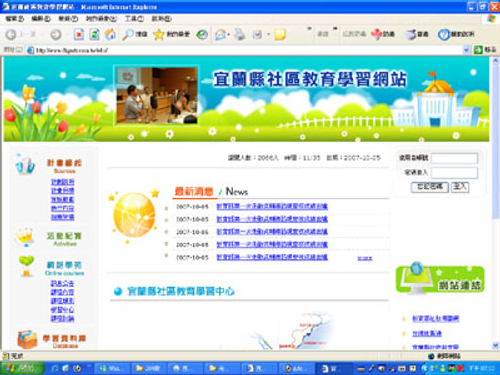This screenshot has height=375, width=500.
Task: Click the Windows Start button
Action: 22,368
